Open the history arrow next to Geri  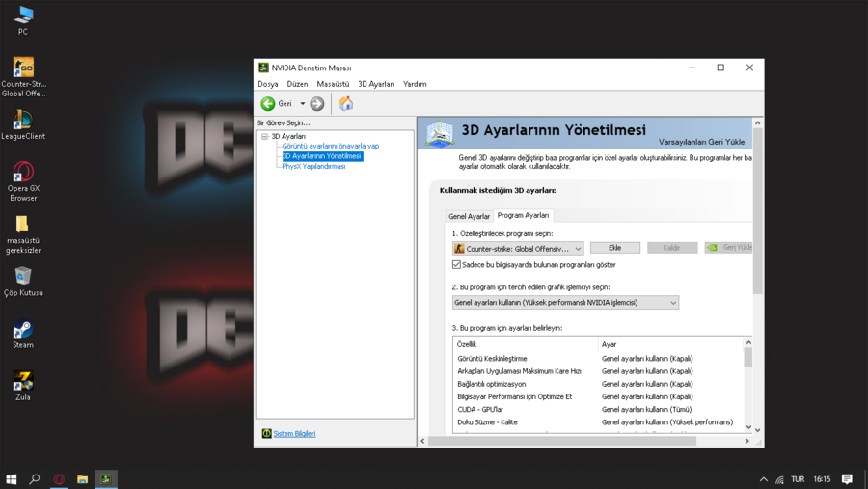[302, 104]
